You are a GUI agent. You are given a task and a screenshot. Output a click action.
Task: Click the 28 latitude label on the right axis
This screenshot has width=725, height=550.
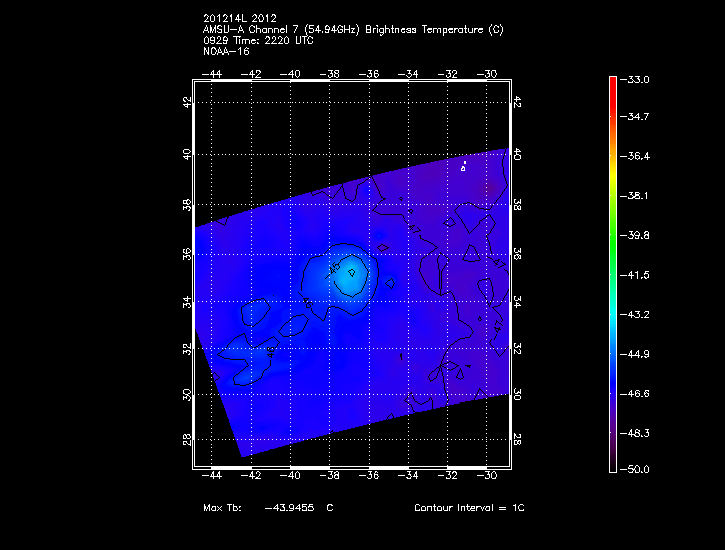click(518, 441)
